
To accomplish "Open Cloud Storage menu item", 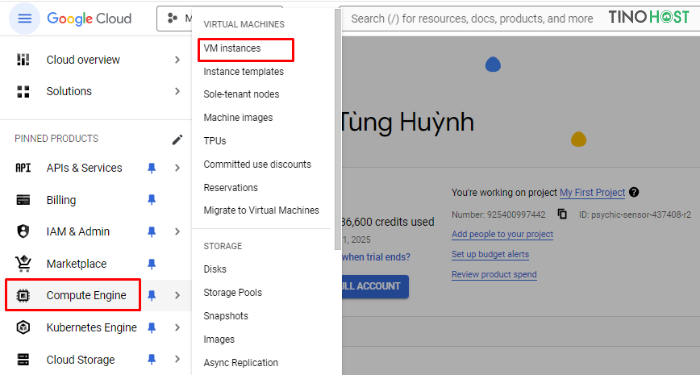I will point(80,359).
